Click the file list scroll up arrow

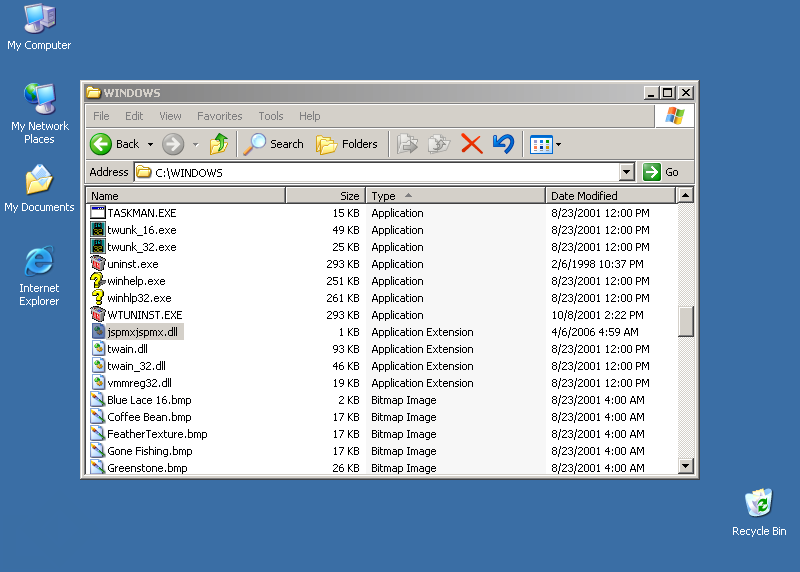tap(686, 195)
